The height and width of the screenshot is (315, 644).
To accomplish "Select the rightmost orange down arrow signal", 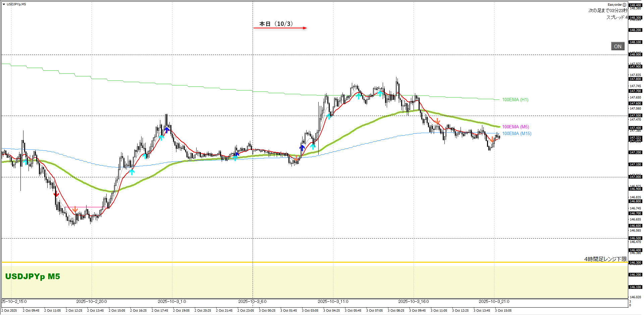I will pos(491,140).
